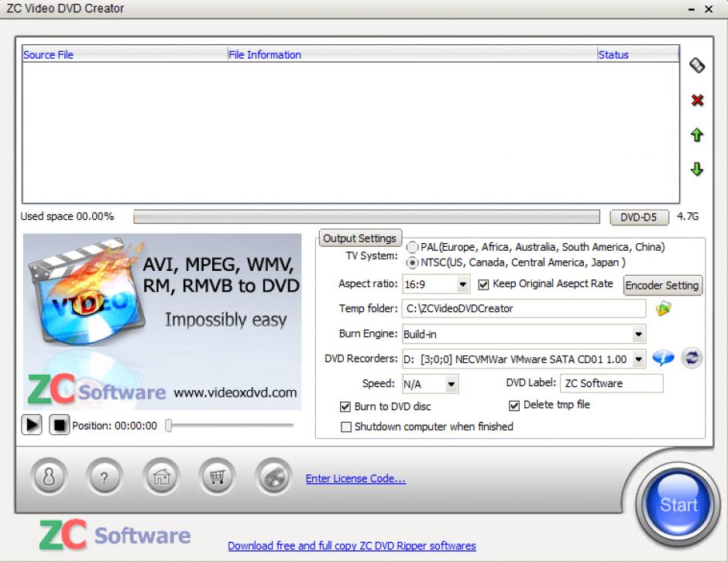Start the DVD creation
Screen dimensions: 728x562
click(x=678, y=504)
